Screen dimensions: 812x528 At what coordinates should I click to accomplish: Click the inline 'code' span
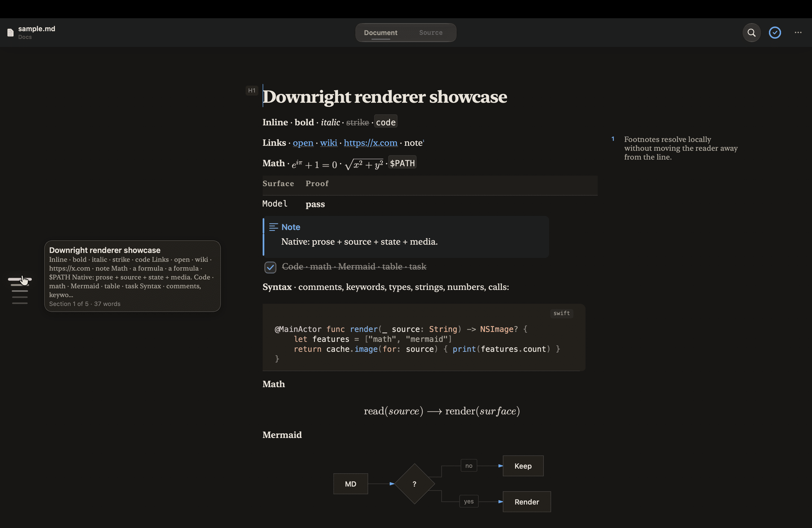point(386,122)
